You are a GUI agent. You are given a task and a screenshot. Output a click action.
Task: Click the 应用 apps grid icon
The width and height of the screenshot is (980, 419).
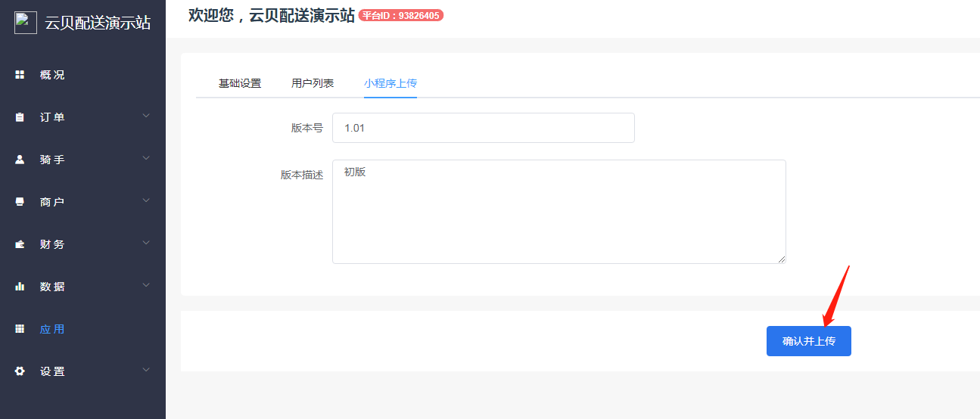pyautogui.click(x=20, y=329)
